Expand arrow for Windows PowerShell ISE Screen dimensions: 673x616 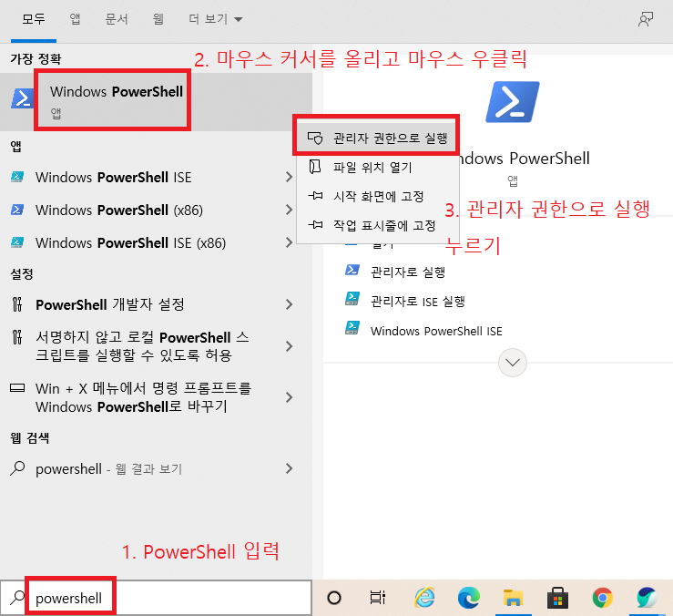pos(290,177)
